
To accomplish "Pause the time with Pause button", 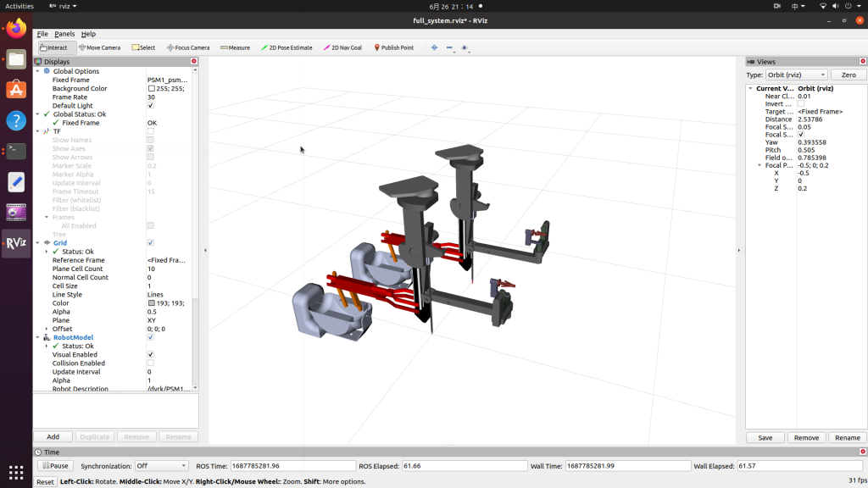I will pyautogui.click(x=55, y=466).
